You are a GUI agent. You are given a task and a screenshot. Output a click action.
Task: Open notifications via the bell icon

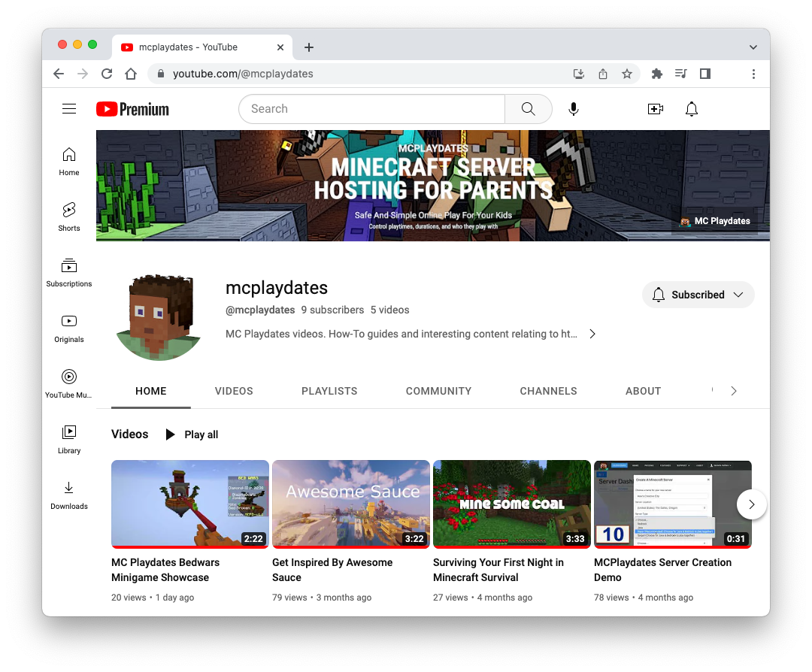pos(691,109)
